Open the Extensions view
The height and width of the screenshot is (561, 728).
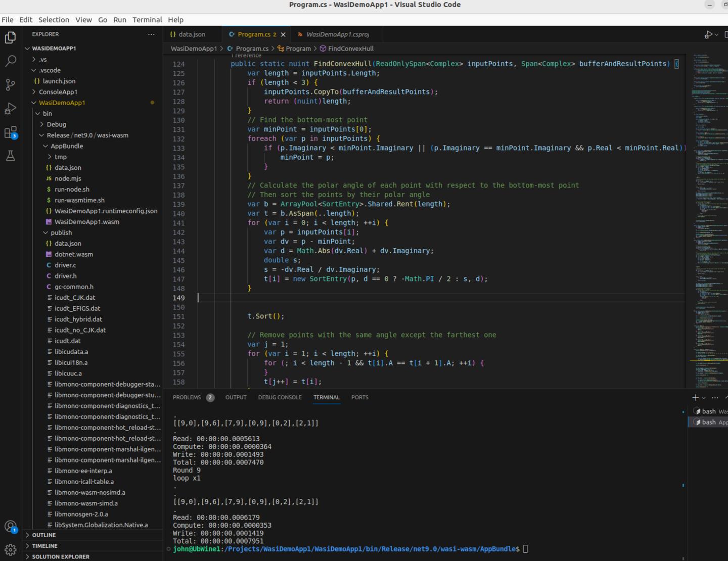click(10, 132)
